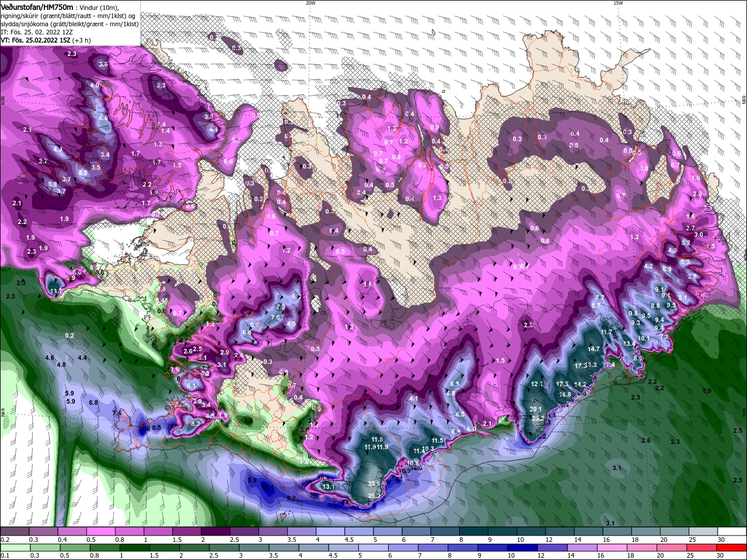747x560 pixels.
Task: Click the 3.6 value on the map
Action: (103, 64)
